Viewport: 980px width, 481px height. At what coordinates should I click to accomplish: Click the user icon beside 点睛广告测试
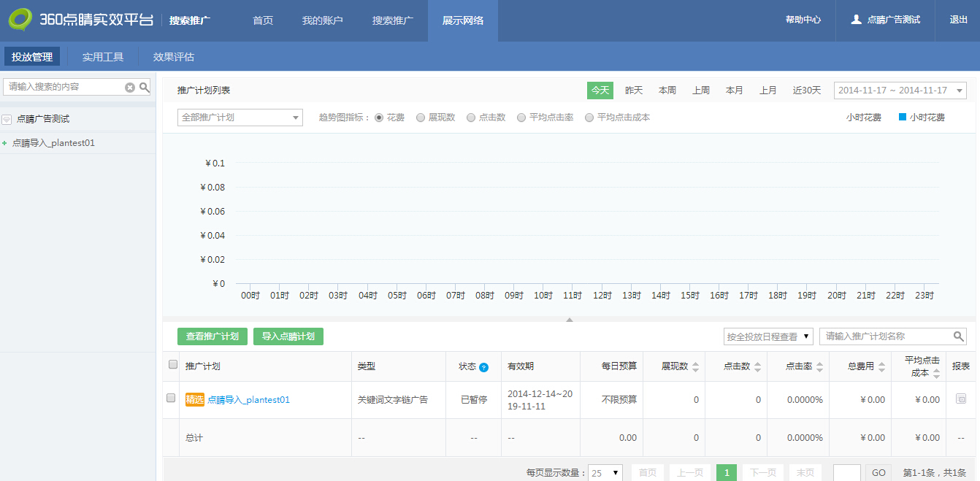[x=856, y=20]
